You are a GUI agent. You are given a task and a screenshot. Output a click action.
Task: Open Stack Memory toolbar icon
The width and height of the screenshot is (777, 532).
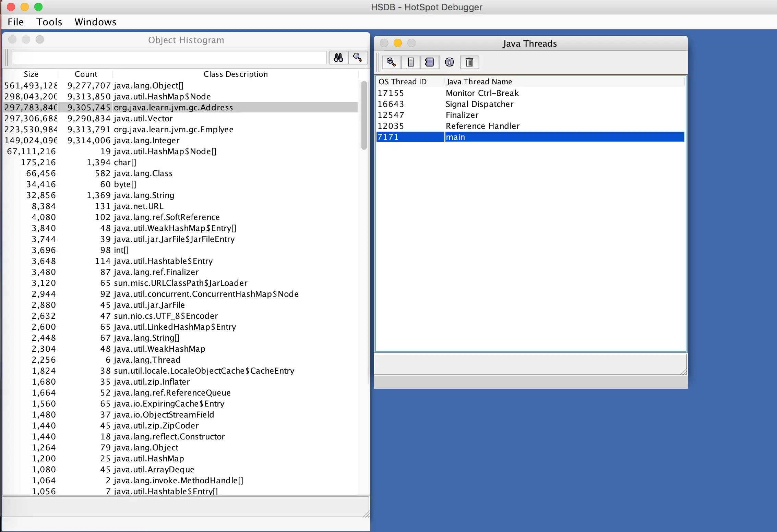point(410,62)
